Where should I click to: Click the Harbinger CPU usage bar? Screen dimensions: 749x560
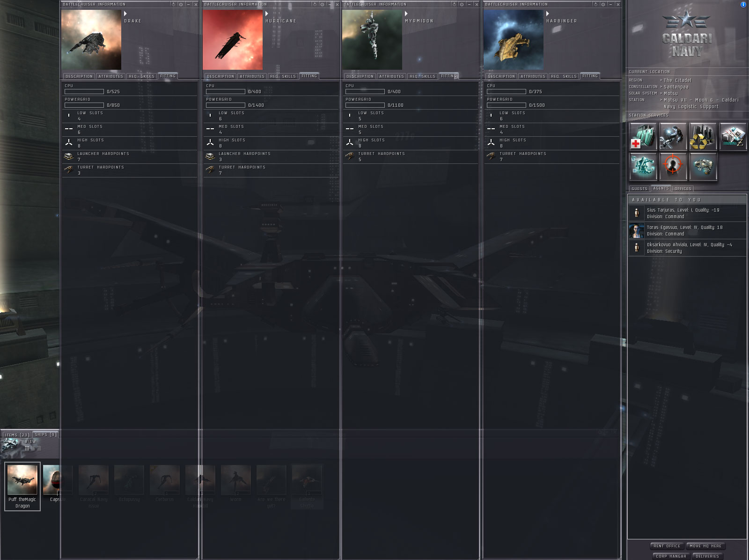click(x=507, y=91)
